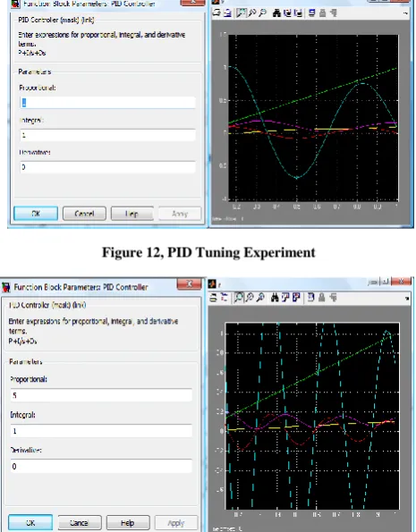Screen dimensions: 416x532
Task: Click plot area of lower scope
Action: point(312,417)
